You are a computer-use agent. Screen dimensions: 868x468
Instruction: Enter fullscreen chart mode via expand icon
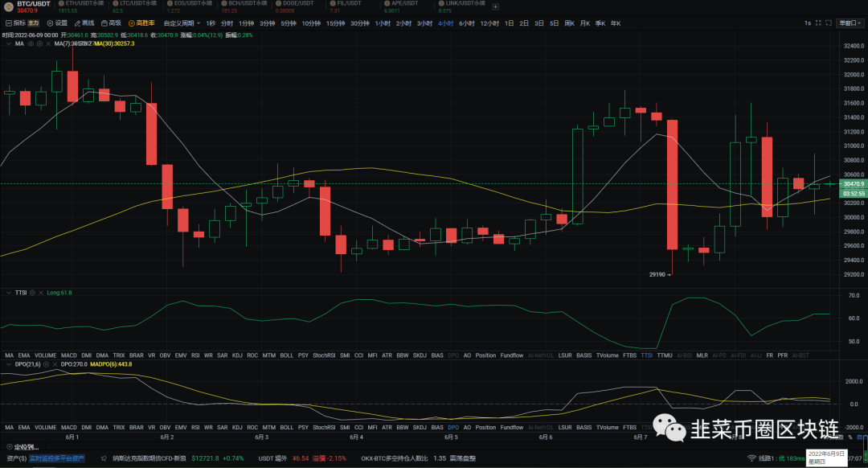(x=819, y=23)
